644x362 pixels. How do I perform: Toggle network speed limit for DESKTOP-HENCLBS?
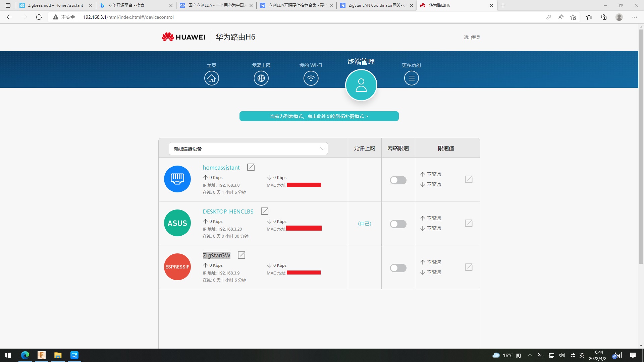click(x=398, y=224)
